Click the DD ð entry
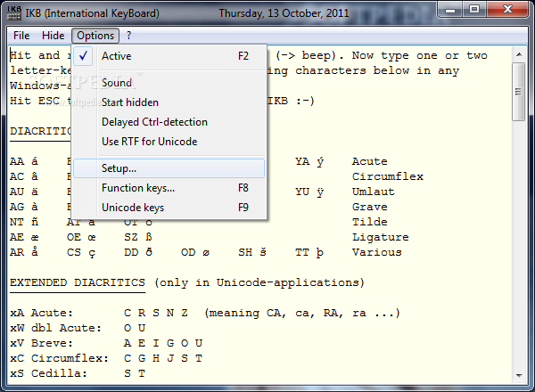This screenshot has height=392, width=535. [x=138, y=253]
